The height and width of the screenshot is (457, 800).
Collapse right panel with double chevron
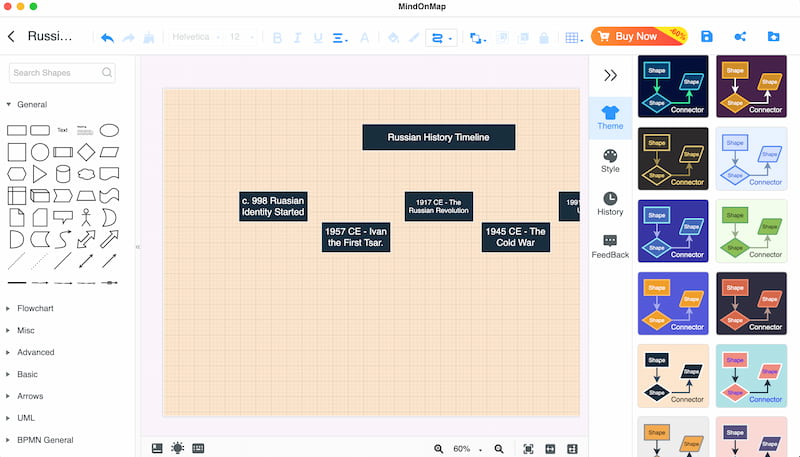tap(610, 75)
